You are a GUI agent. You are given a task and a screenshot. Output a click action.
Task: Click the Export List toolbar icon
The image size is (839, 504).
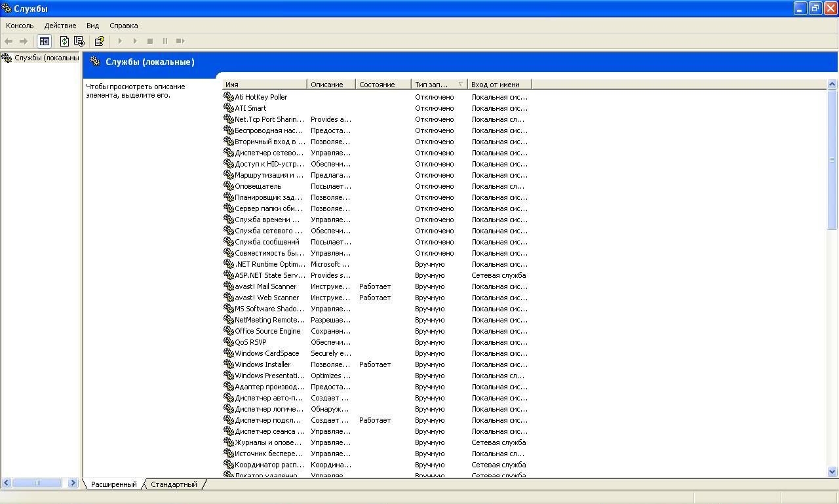click(79, 41)
